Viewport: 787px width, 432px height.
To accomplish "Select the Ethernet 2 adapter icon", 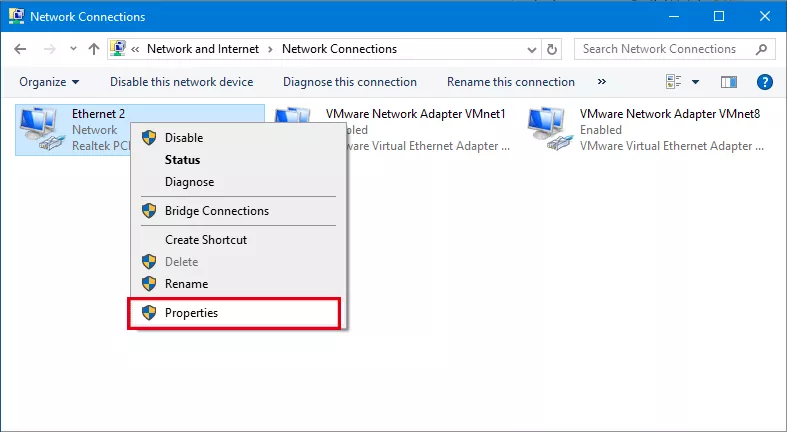I will coord(43,129).
